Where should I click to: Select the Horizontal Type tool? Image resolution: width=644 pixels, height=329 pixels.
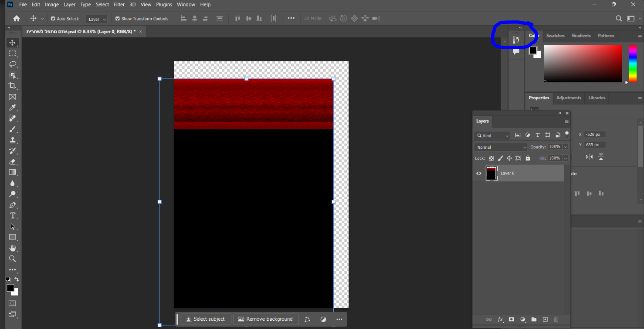13,216
